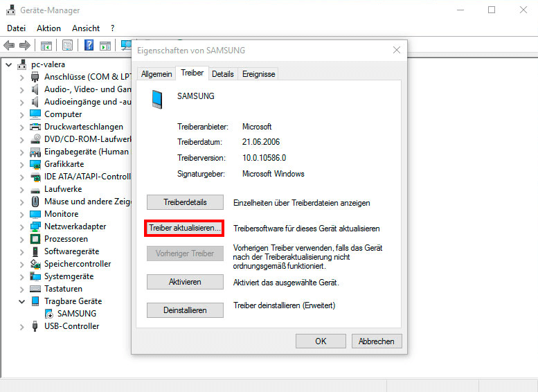The height and width of the screenshot is (392, 538).
Task: Expand the USB-Controller node
Action: point(21,327)
